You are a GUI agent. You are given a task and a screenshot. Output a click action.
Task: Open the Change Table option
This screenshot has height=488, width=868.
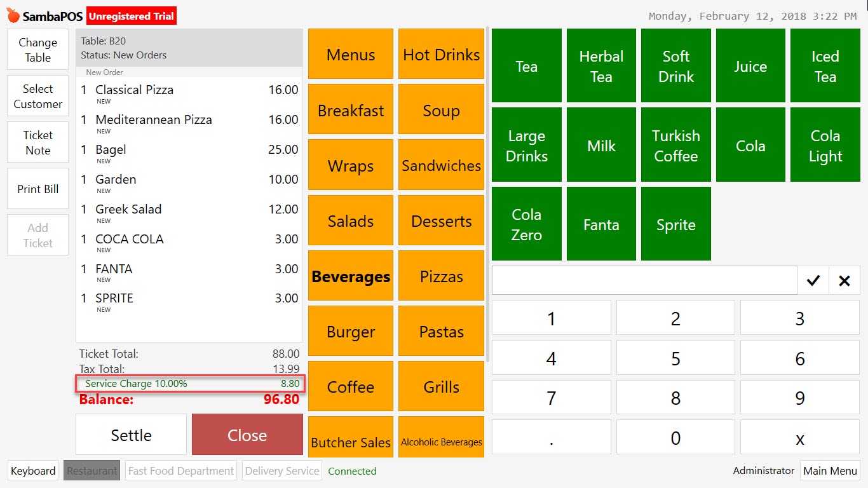(37, 50)
